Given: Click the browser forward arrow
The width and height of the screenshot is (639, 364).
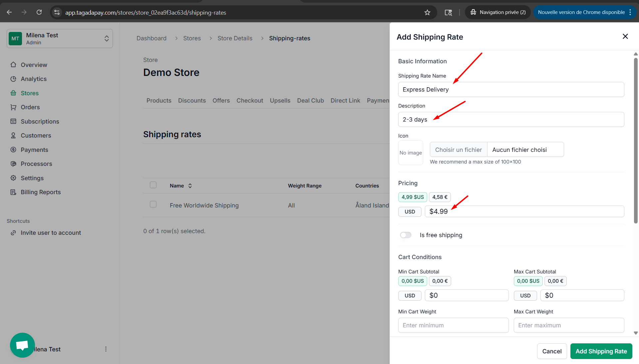Looking at the screenshot, I should [x=24, y=12].
